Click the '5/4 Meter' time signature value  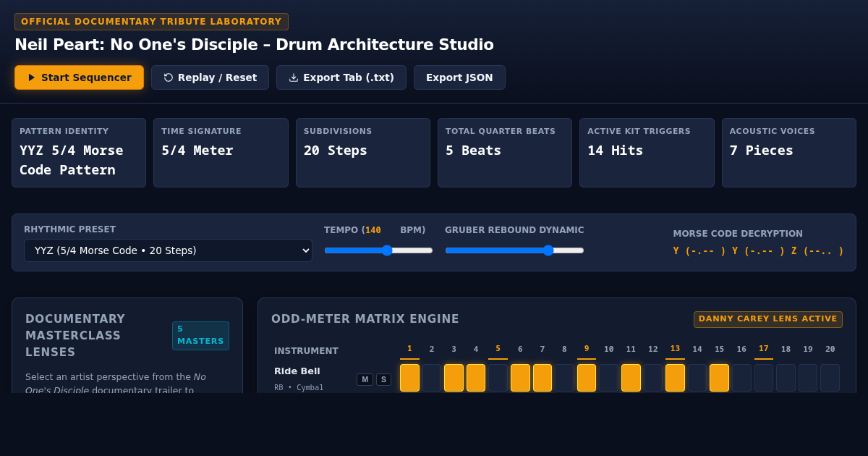coord(197,151)
